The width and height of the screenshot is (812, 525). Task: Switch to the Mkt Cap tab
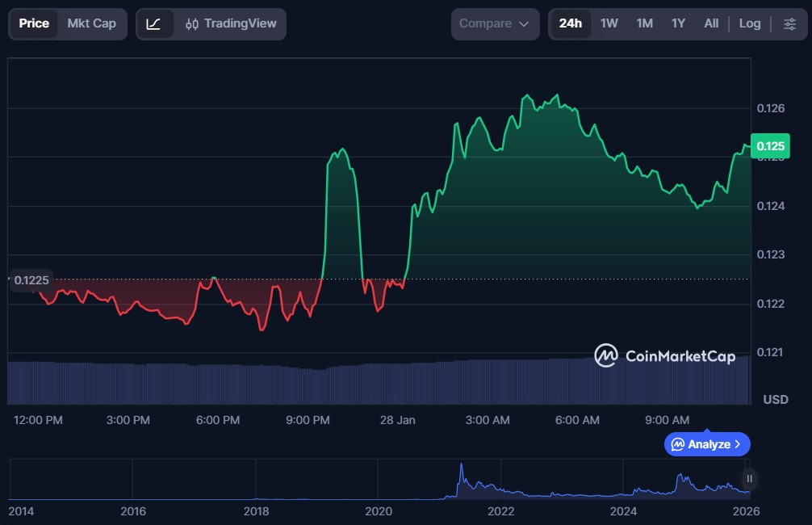[x=91, y=24]
